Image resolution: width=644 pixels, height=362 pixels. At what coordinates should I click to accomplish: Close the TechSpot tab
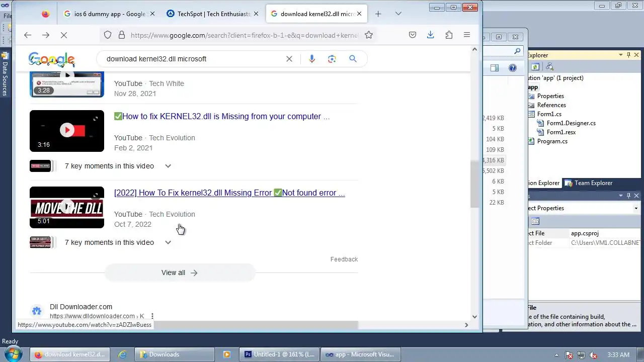click(256, 14)
